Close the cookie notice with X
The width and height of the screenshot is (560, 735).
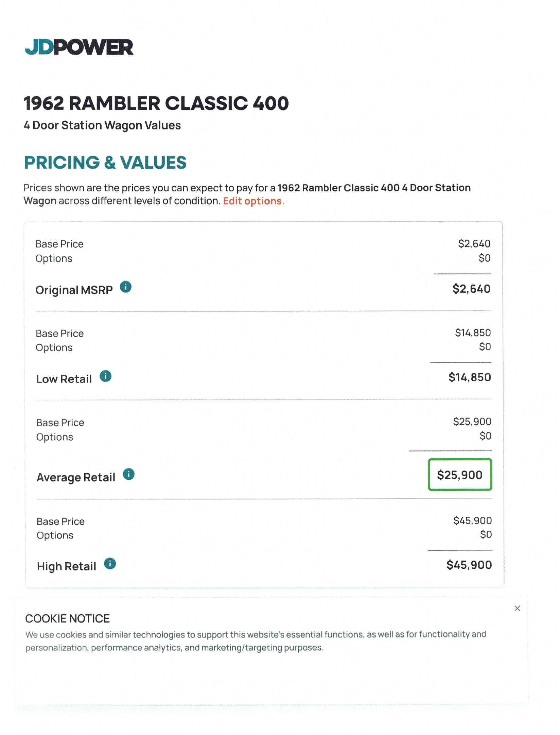(517, 608)
